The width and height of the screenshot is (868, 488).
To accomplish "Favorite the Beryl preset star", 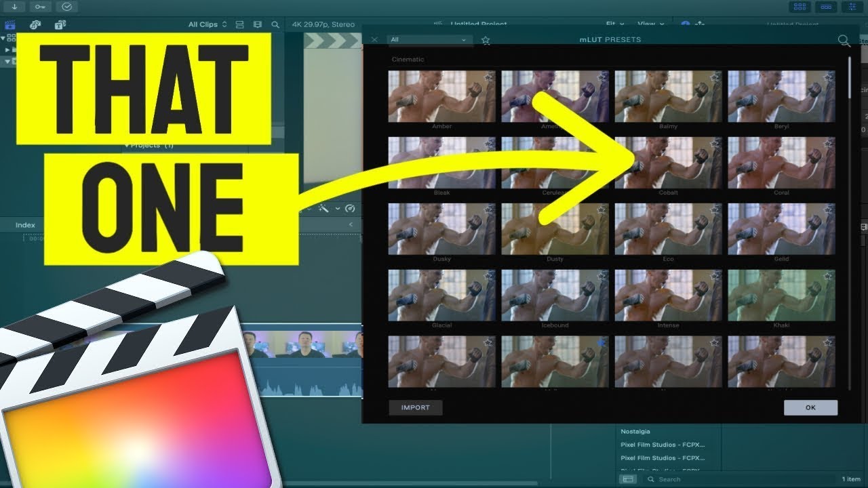I will [x=827, y=78].
